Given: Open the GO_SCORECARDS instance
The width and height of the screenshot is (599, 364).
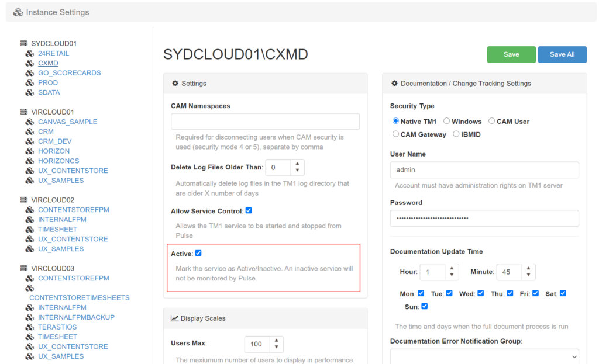Looking at the screenshot, I should tap(69, 73).
